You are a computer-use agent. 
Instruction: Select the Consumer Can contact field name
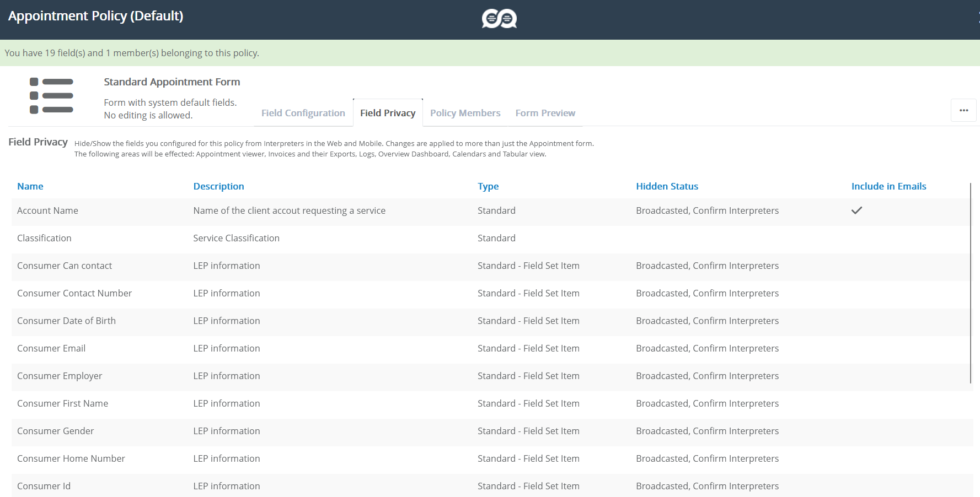(x=65, y=266)
